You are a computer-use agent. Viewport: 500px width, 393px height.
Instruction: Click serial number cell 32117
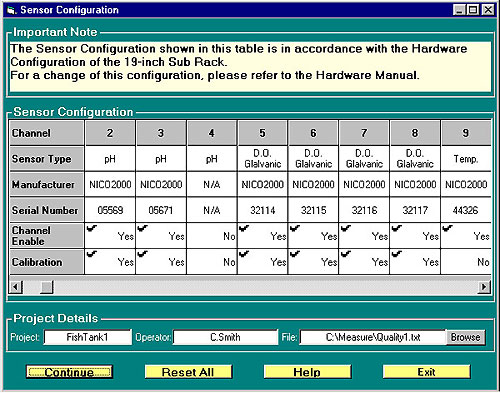pyautogui.click(x=415, y=210)
